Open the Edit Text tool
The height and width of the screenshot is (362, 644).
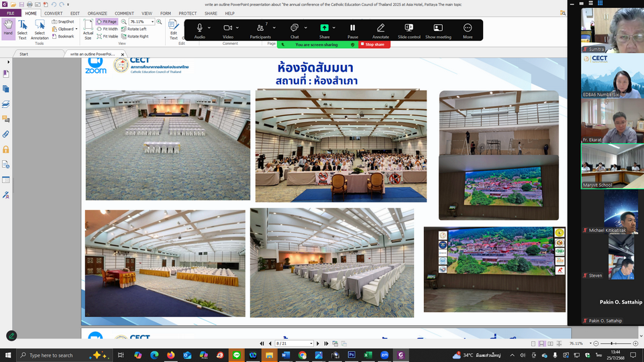tap(173, 29)
